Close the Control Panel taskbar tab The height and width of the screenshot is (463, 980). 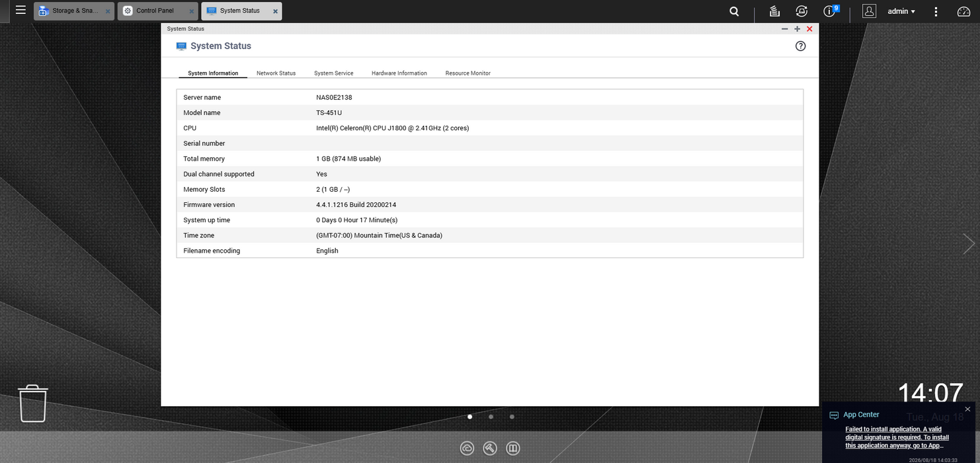[192, 11]
